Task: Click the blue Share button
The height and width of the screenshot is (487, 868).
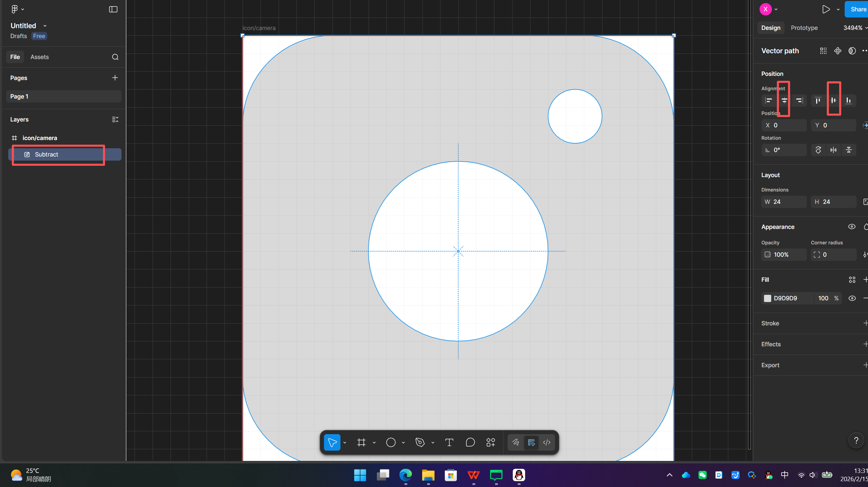Action: click(857, 9)
